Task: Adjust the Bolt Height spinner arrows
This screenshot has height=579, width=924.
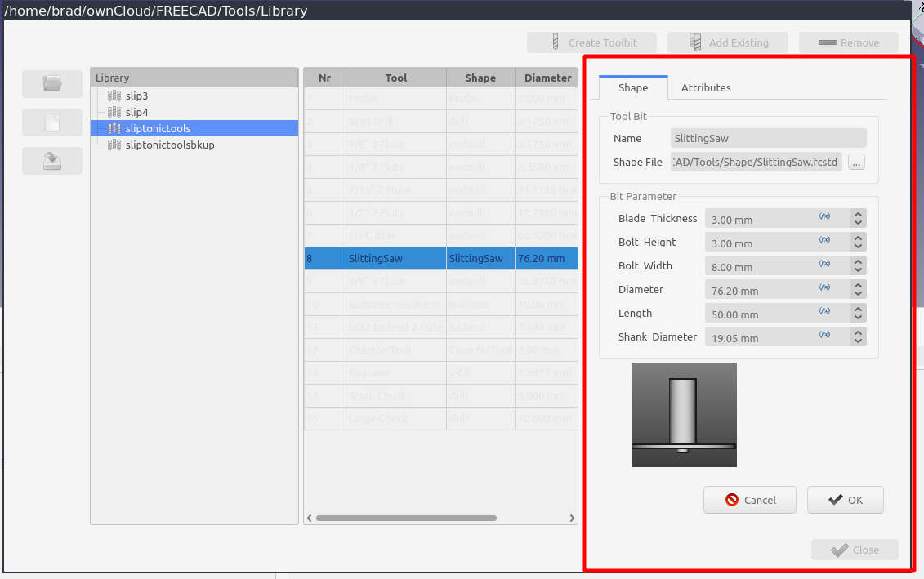Action: coord(858,242)
